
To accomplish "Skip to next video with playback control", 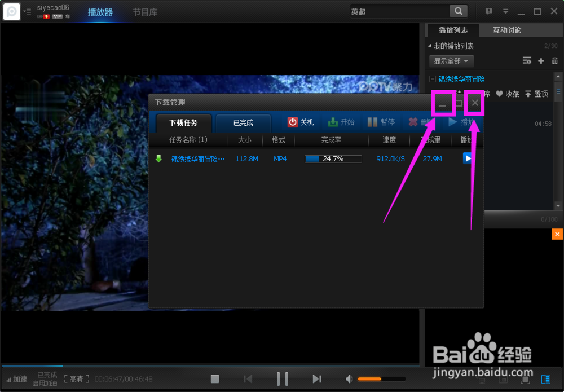I will 316,378.
